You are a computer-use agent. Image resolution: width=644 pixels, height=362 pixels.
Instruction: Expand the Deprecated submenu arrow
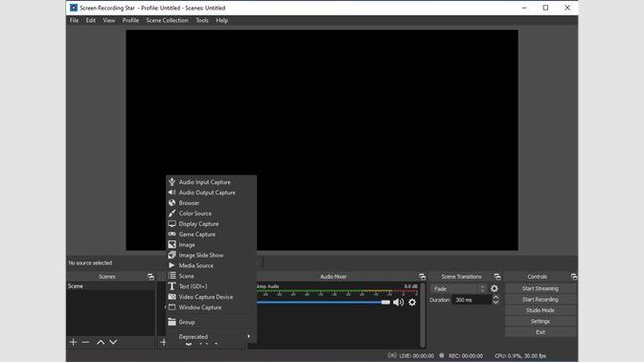pyautogui.click(x=249, y=336)
